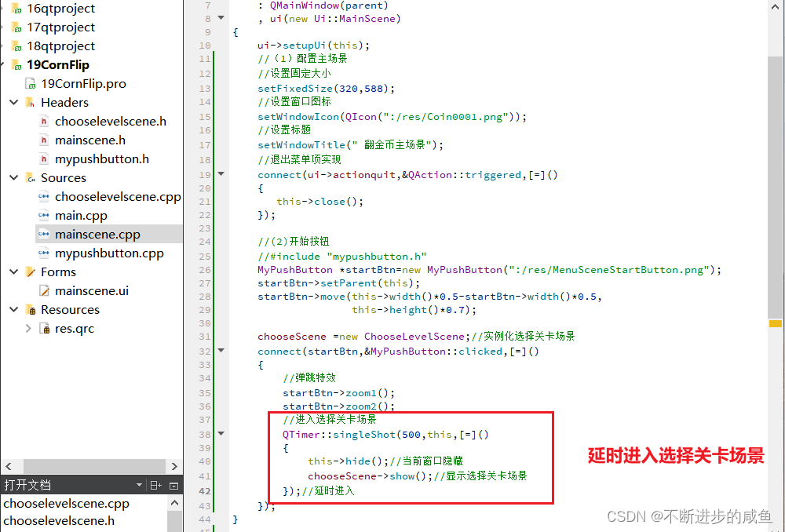This screenshot has height=532, width=785.
Task: Place cursor on setWindowIcon line
Action: 392,117
